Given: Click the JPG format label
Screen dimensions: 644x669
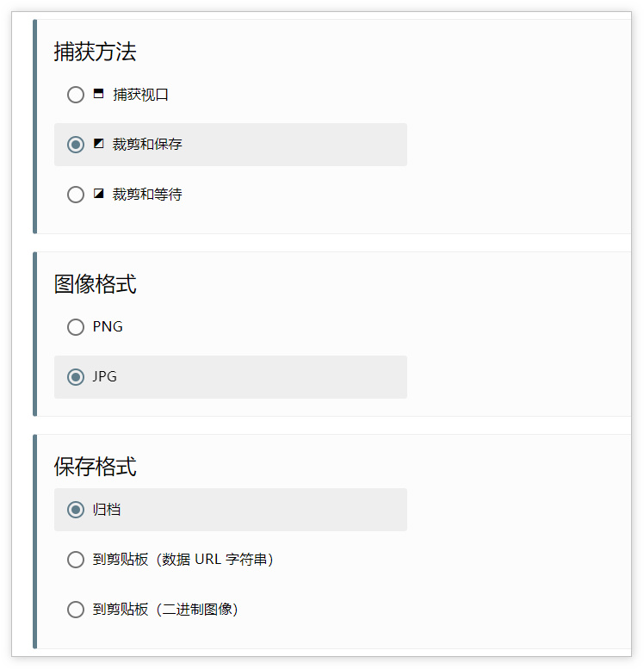Looking at the screenshot, I should tap(105, 377).
